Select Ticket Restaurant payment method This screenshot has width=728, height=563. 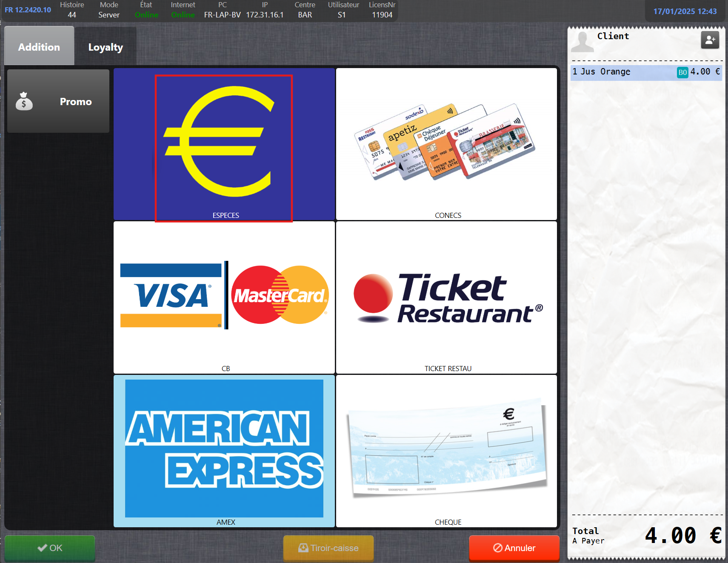coord(446,297)
